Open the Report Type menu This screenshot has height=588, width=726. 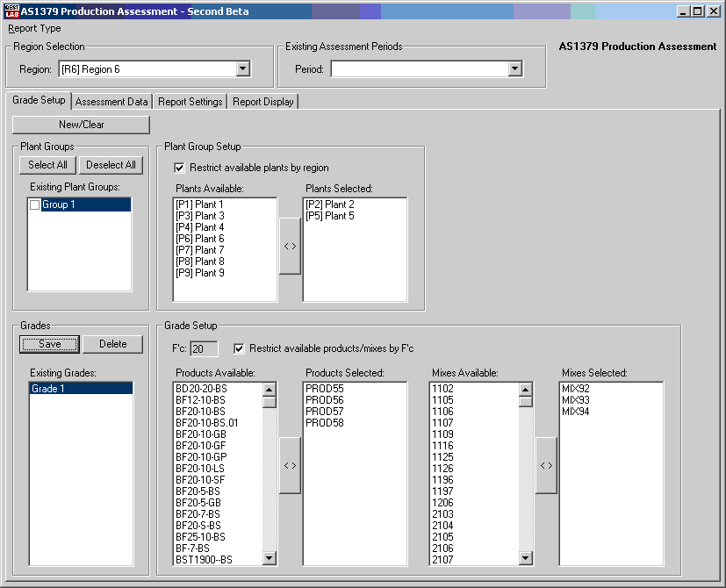pyautogui.click(x=35, y=28)
